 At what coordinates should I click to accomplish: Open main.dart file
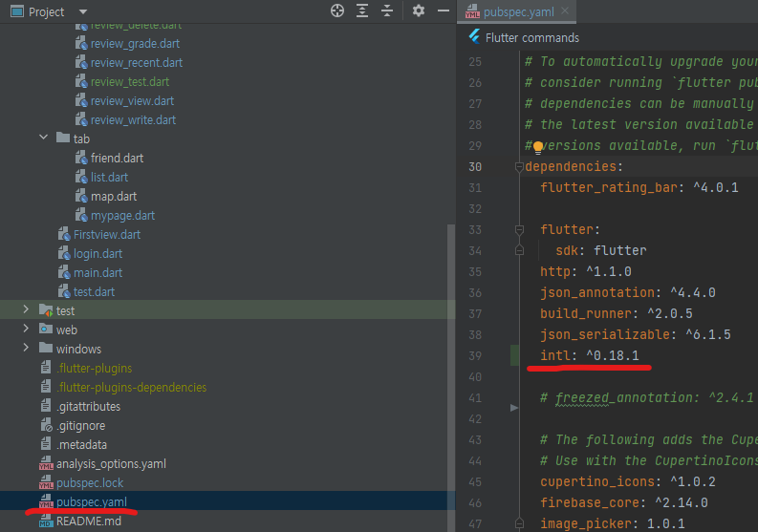[x=97, y=273]
